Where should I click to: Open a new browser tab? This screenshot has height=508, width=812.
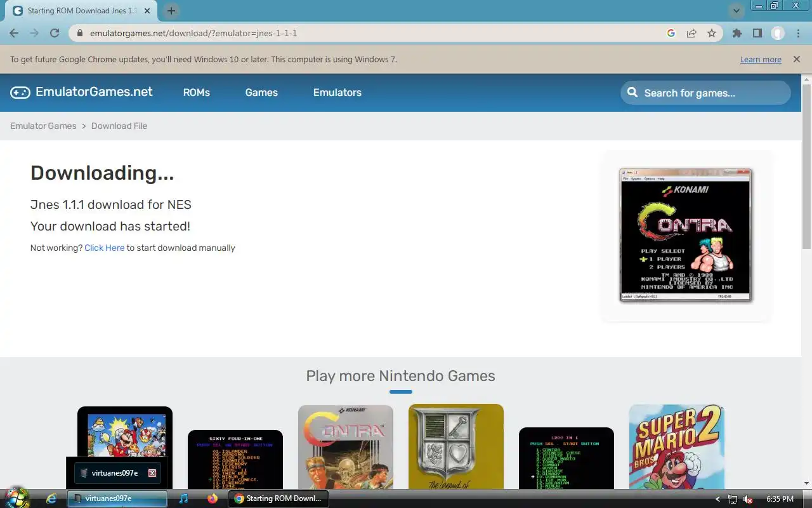point(171,11)
